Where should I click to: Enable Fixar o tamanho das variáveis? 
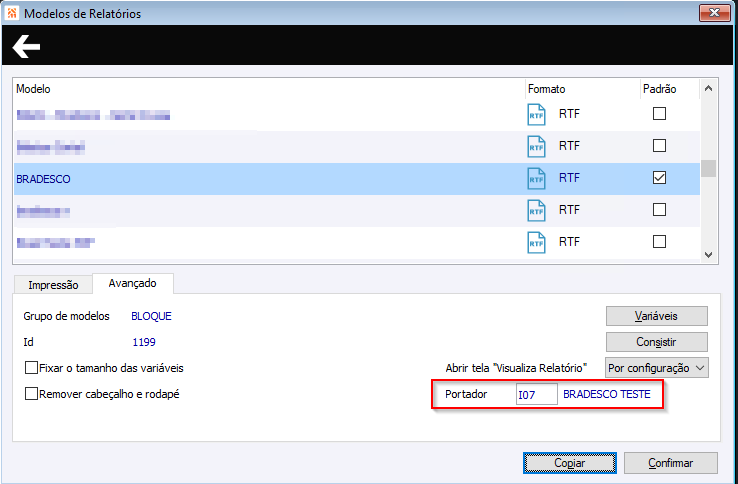click(31, 367)
